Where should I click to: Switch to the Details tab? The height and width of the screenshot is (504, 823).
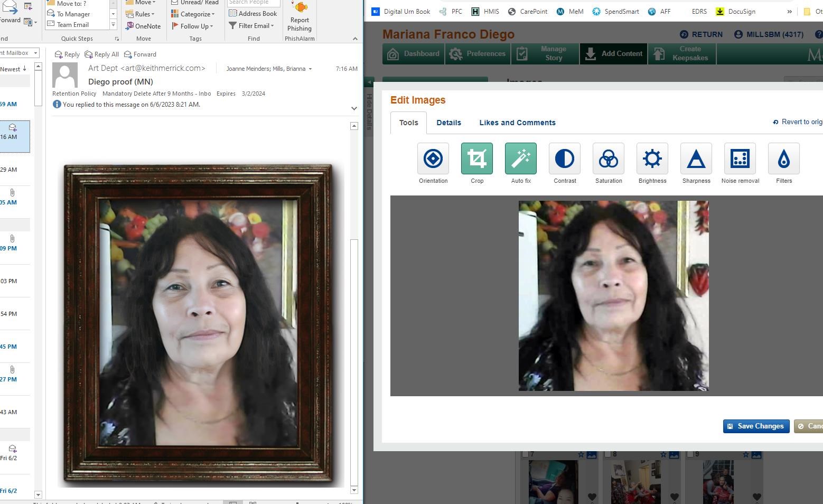coord(448,123)
